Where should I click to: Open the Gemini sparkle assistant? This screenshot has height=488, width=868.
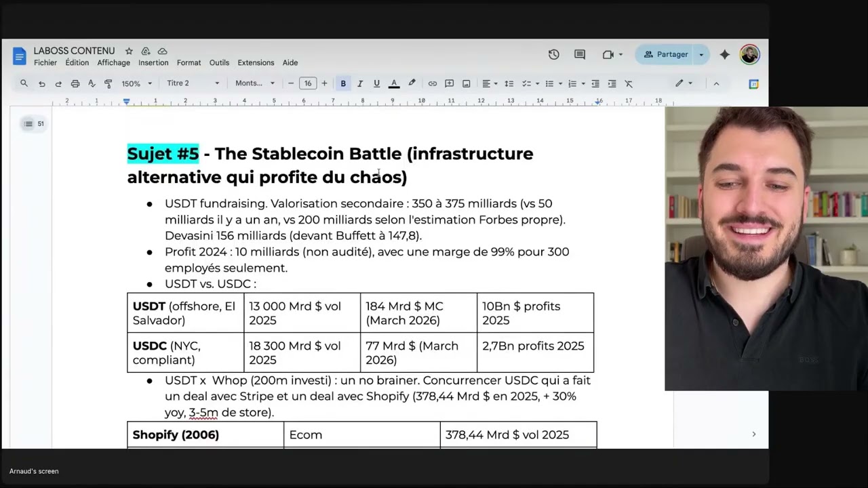click(725, 55)
